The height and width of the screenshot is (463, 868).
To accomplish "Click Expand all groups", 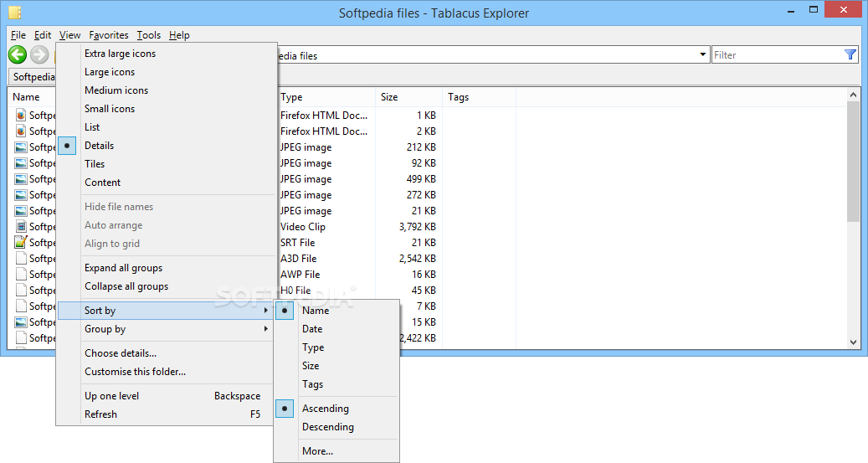I will 166,268.
